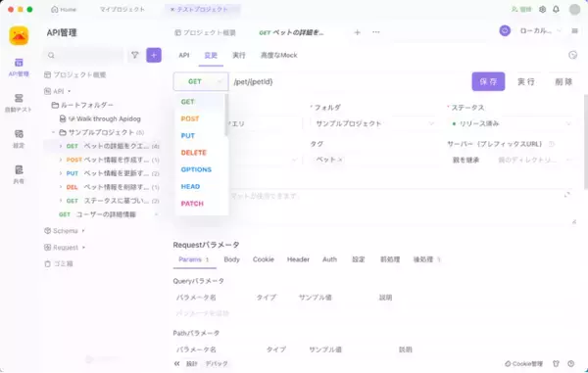Click the purple round environment icon
The width and height of the screenshot is (588, 373).
click(505, 30)
